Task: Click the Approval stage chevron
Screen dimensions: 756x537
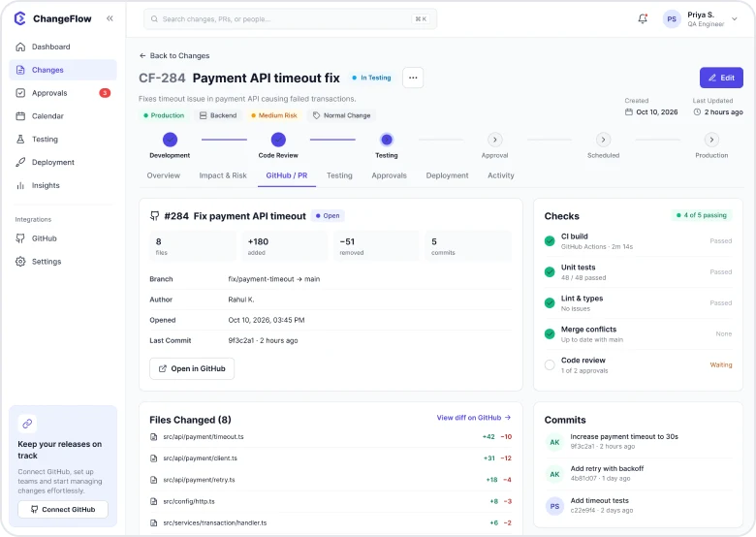Action: click(494, 140)
